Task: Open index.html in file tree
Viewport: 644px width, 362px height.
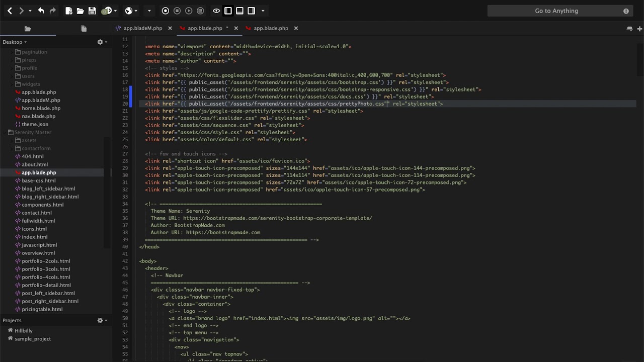Action: 34,237
